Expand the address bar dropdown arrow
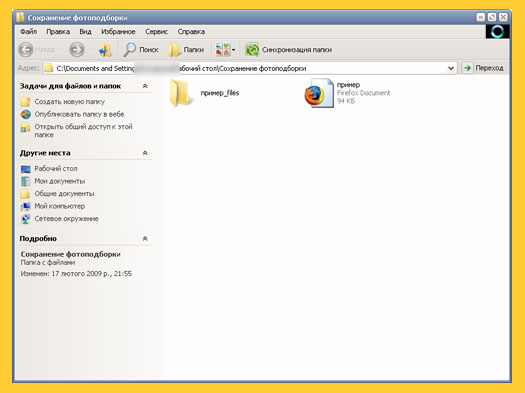 [451, 68]
